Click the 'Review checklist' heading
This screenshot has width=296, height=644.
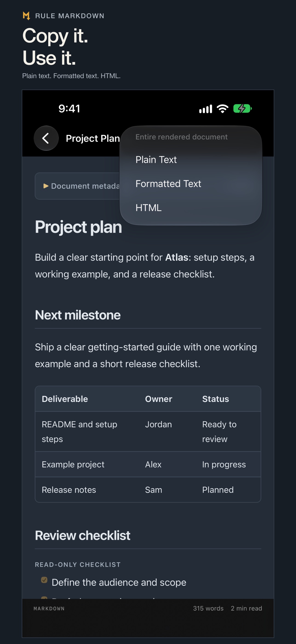(83, 536)
